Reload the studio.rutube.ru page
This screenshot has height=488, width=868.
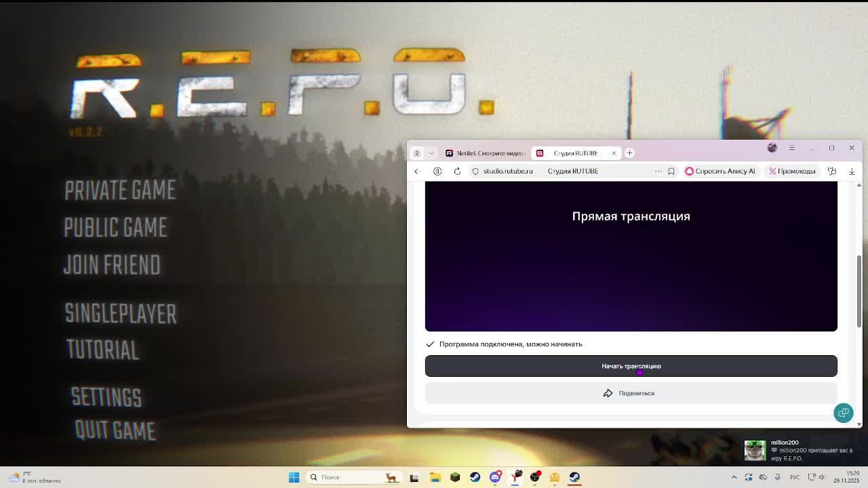tap(457, 171)
